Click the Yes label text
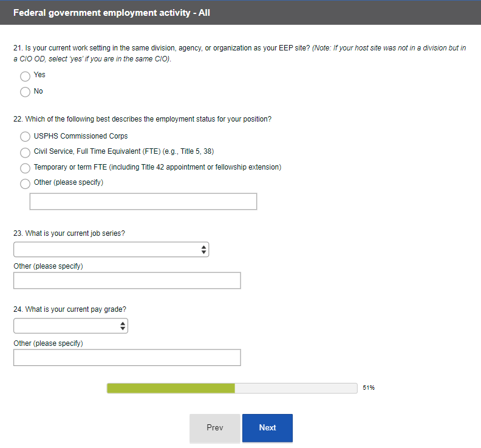The height and width of the screenshot is (448, 481). click(x=39, y=75)
